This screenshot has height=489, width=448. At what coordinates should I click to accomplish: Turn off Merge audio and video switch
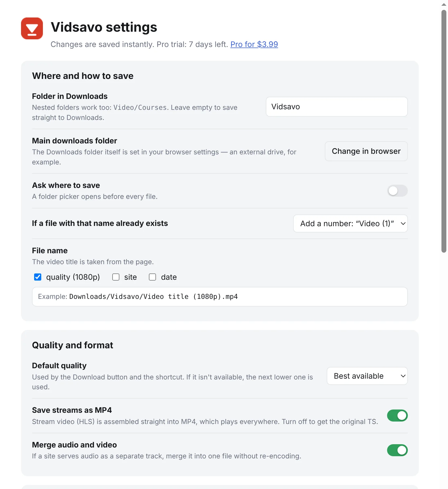(x=397, y=450)
